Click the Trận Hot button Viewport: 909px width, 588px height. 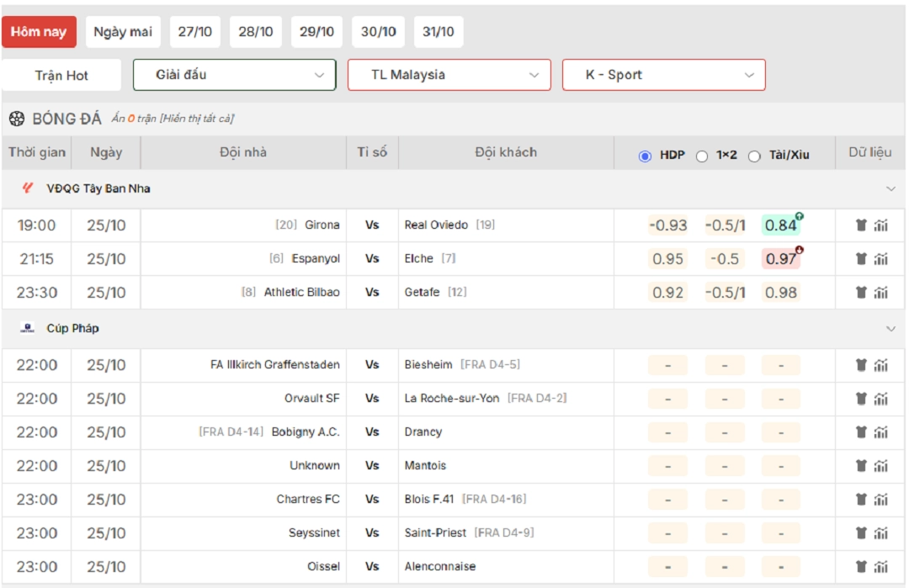pyautogui.click(x=61, y=76)
